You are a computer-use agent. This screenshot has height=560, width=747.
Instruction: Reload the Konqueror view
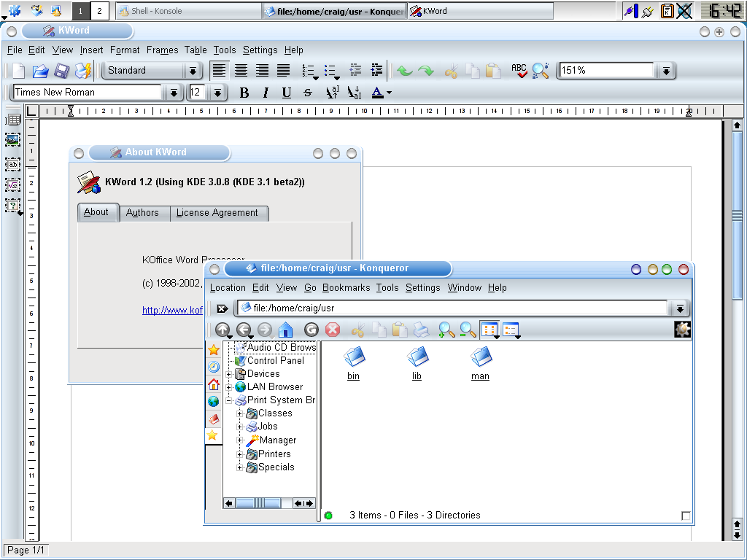(x=311, y=330)
